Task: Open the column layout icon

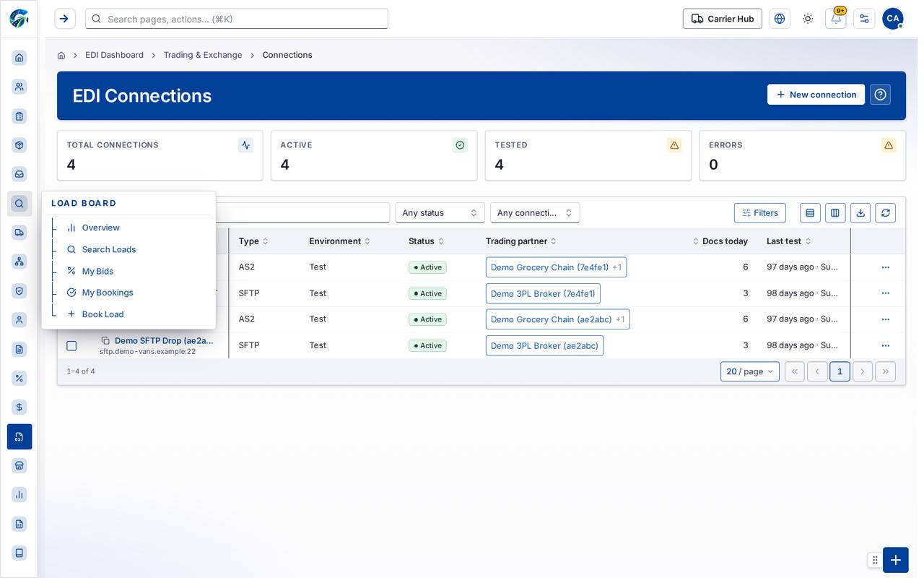Action: click(835, 212)
